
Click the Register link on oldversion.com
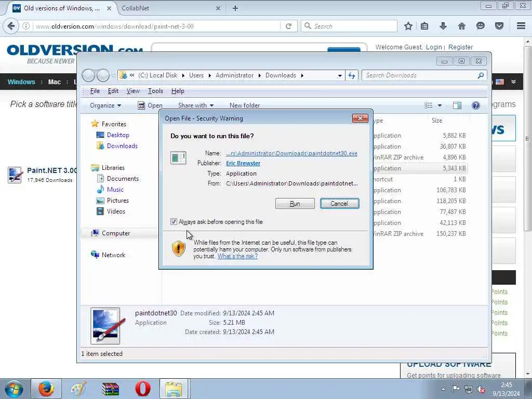click(460, 47)
